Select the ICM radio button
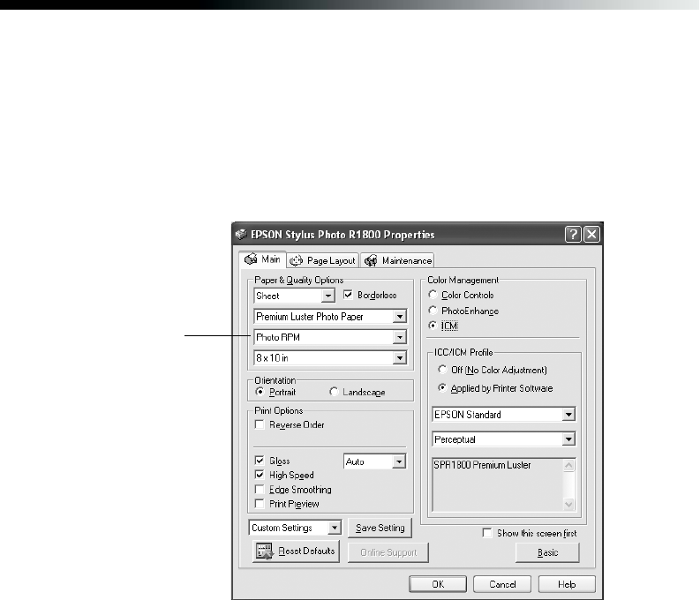Screen dimensions: 700x600 click(x=433, y=326)
